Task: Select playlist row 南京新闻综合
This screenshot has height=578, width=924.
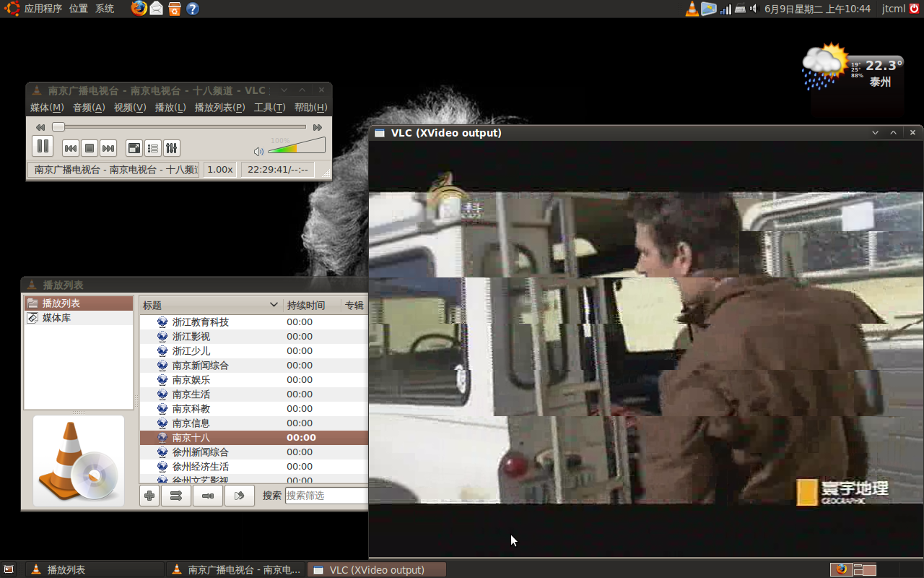Action: [x=253, y=366]
